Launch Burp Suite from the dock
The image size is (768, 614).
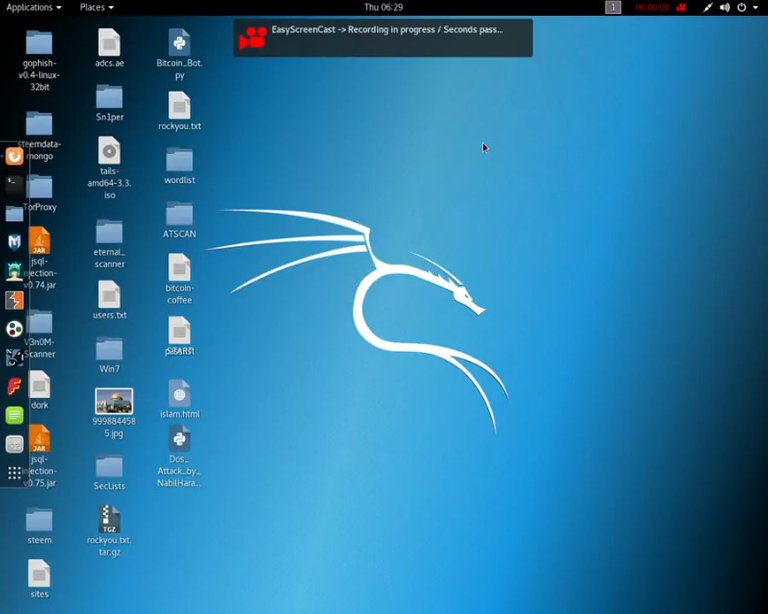click(14, 299)
